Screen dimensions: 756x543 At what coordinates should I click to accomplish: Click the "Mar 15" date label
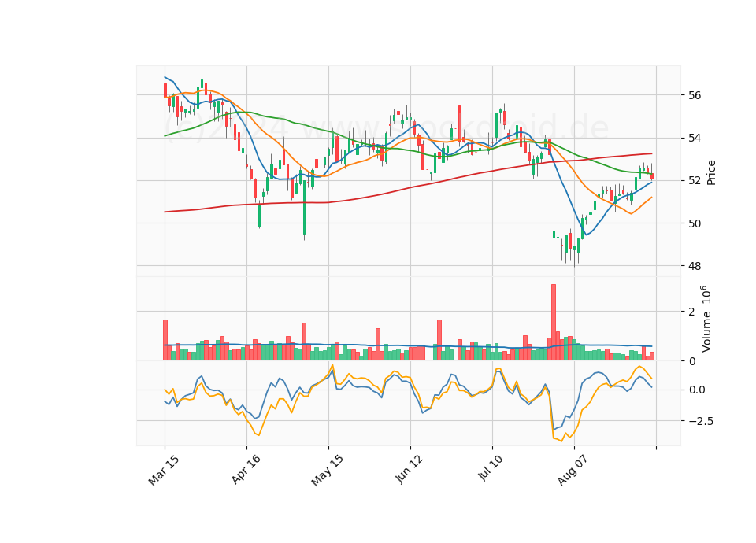(164, 471)
